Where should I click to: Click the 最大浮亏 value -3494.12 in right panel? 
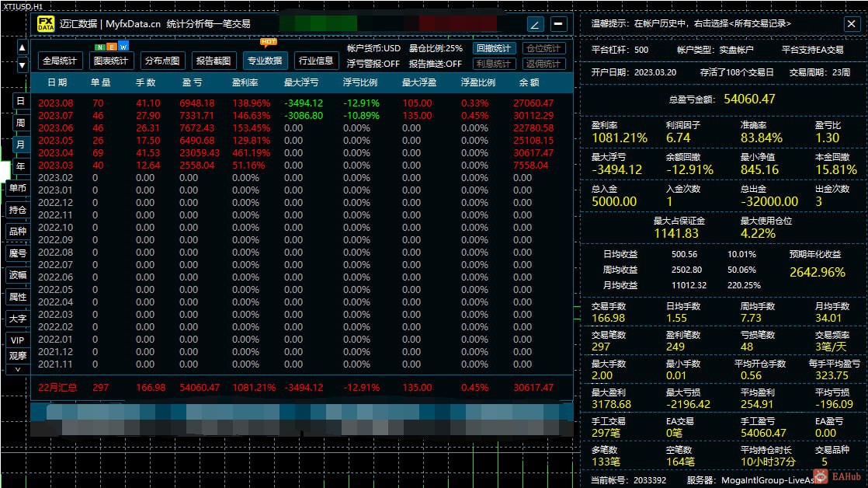point(616,170)
